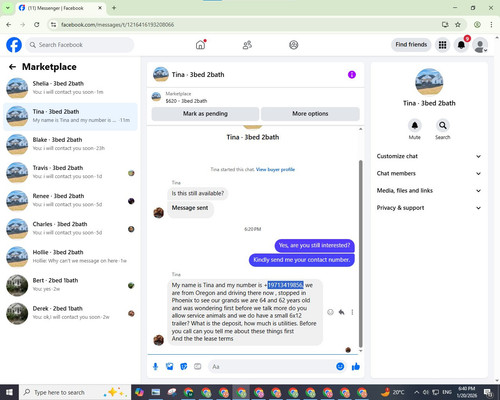Open the Notifications bell icon
The image size is (500, 400).
(x=461, y=45)
